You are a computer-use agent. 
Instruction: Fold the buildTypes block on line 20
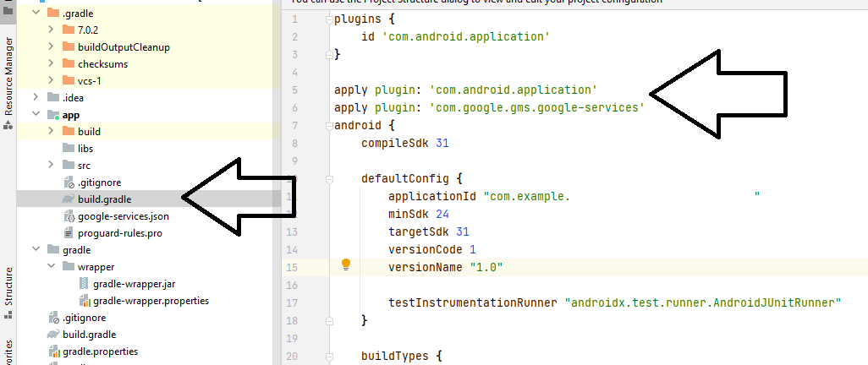point(329,356)
